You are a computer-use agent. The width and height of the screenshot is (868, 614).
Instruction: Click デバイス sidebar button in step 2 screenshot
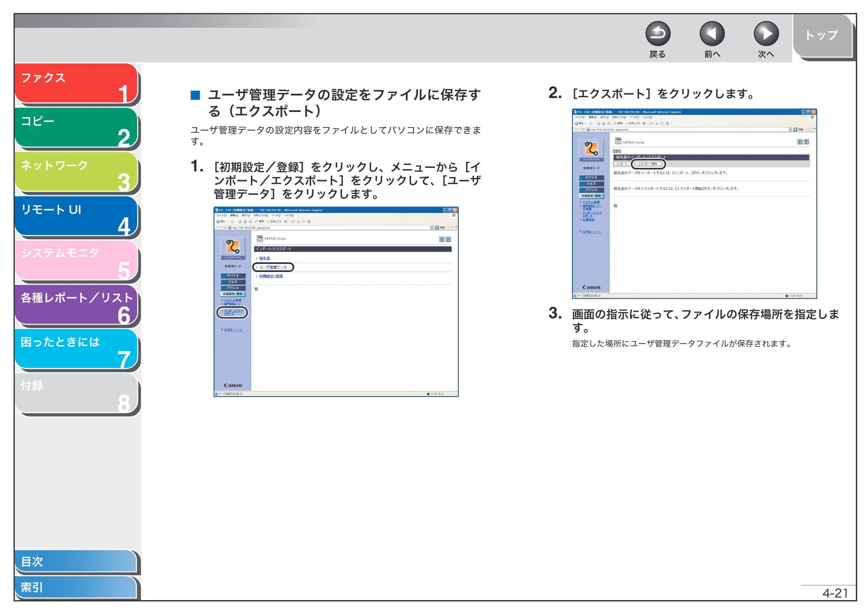tap(591, 177)
